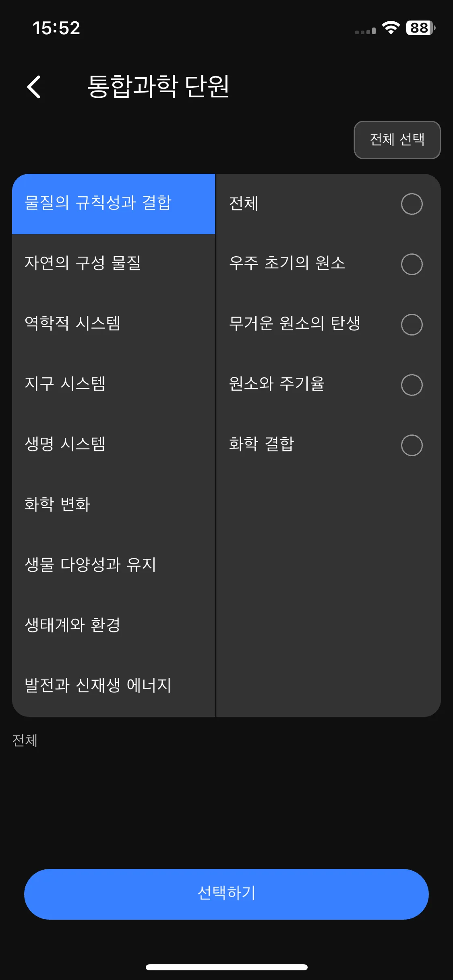Image resolution: width=453 pixels, height=980 pixels.
Task: Choose the 화학 변화 unit
Action: click(x=114, y=506)
